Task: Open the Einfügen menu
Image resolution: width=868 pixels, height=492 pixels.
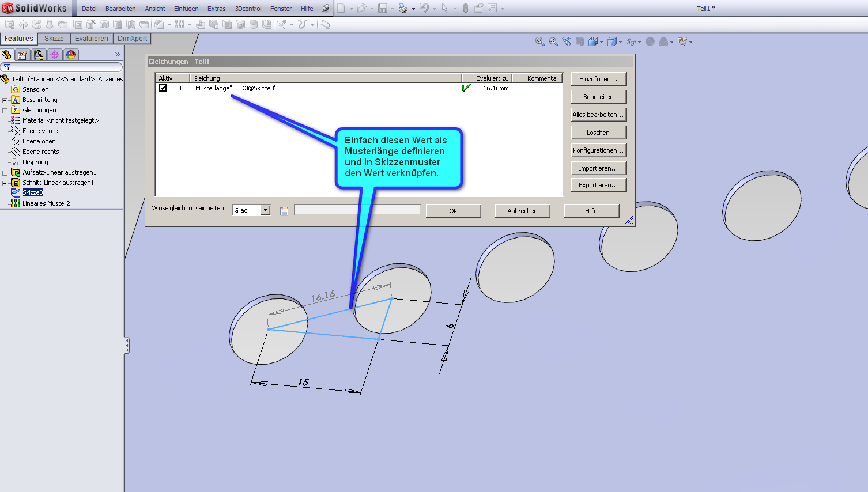Action: pos(186,9)
